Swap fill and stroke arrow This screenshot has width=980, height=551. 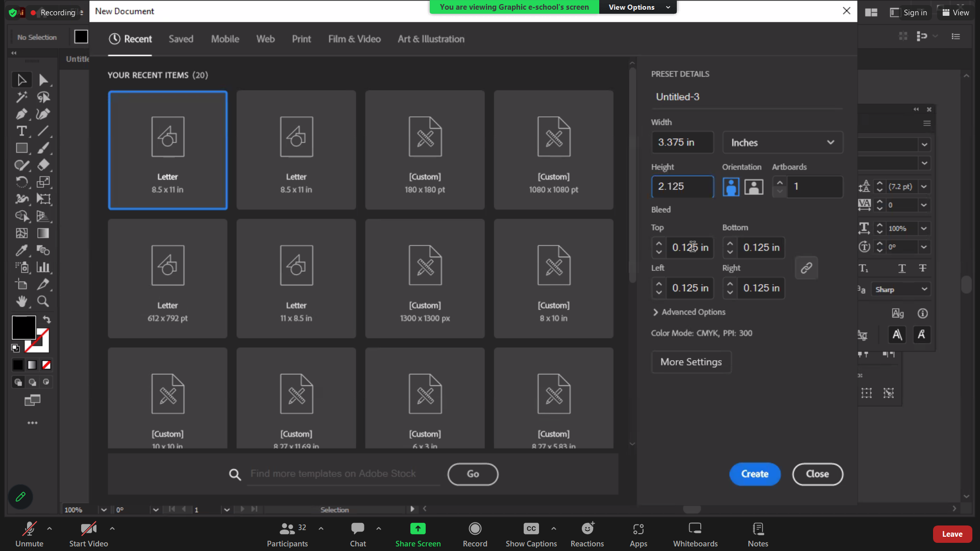(47, 319)
